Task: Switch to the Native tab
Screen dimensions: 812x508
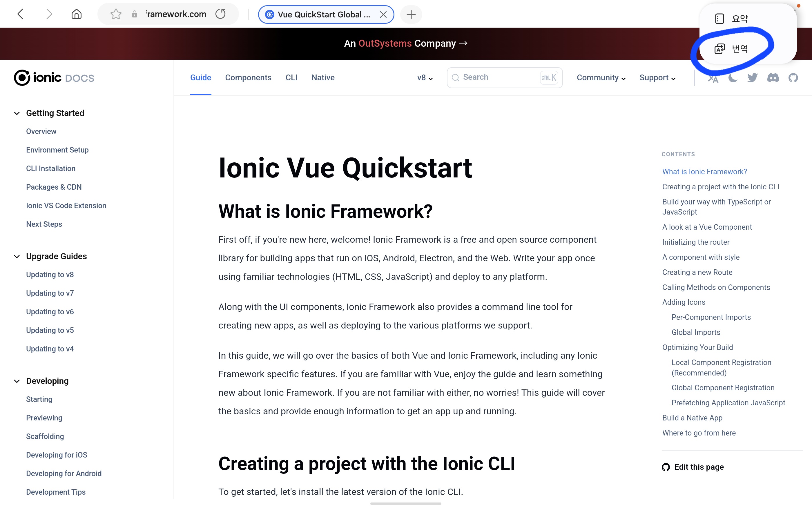Action: coord(323,78)
